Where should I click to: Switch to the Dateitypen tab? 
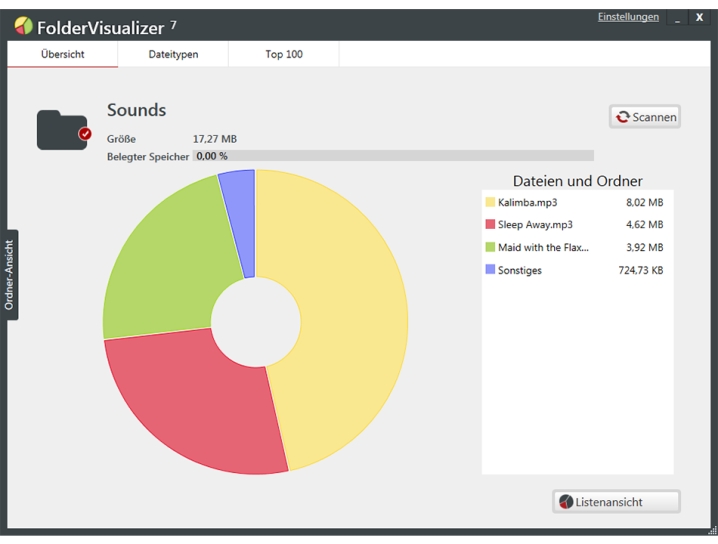pyautogui.click(x=173, y=54)
